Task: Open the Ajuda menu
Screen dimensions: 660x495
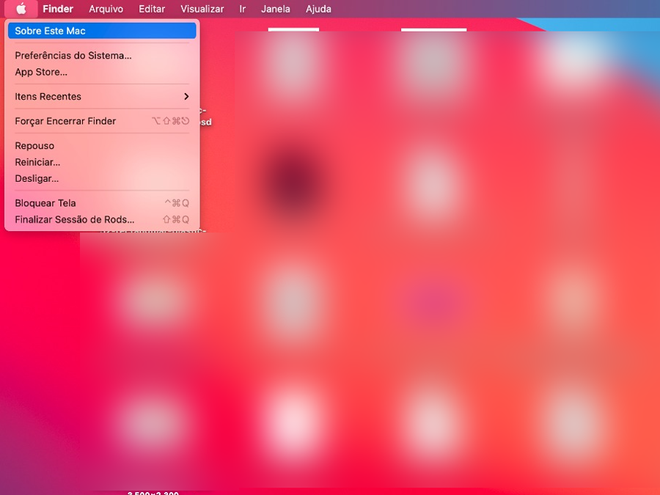Action: click(318, 9)
